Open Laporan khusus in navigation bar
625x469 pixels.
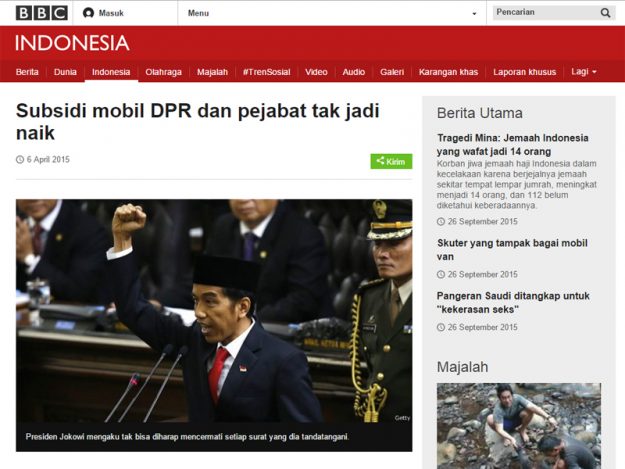coord(524,72)
